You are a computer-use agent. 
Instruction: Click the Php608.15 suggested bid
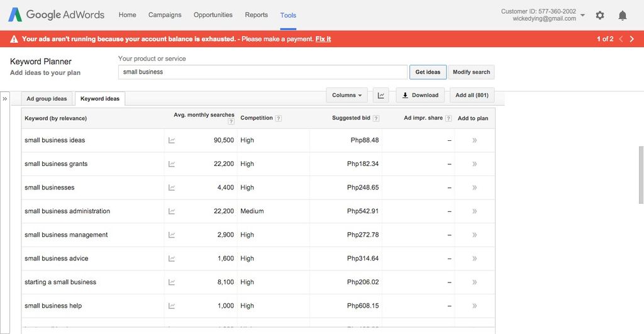click(x=363, y=306)
